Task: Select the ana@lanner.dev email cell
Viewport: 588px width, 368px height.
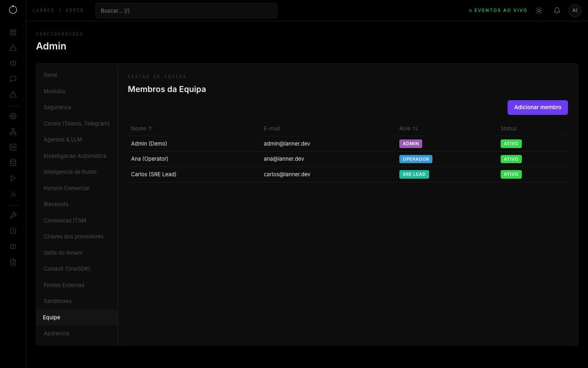Action: click(x=284, y=159)
